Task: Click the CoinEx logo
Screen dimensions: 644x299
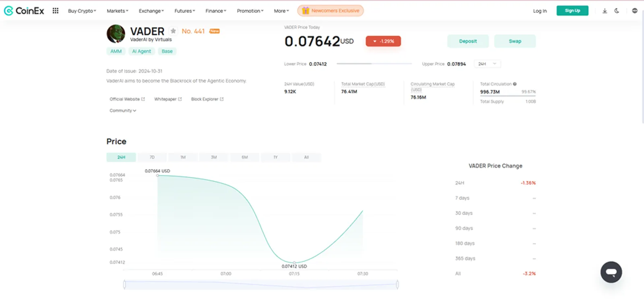Action: point(24,11)
